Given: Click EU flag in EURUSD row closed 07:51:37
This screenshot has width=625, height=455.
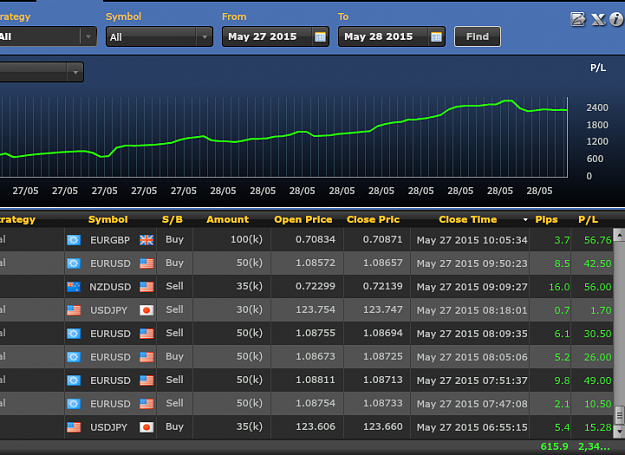Looking at the screenshot, I should 74,380.
